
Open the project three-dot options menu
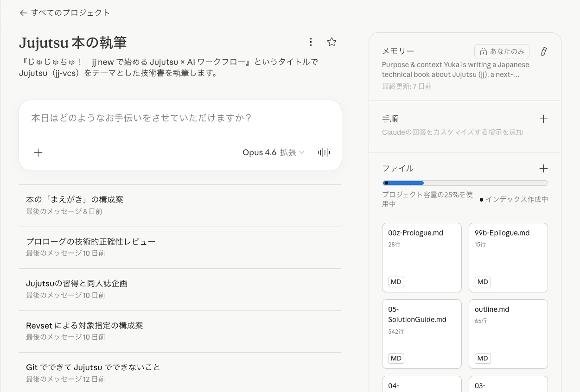click(x=311, y=42)
